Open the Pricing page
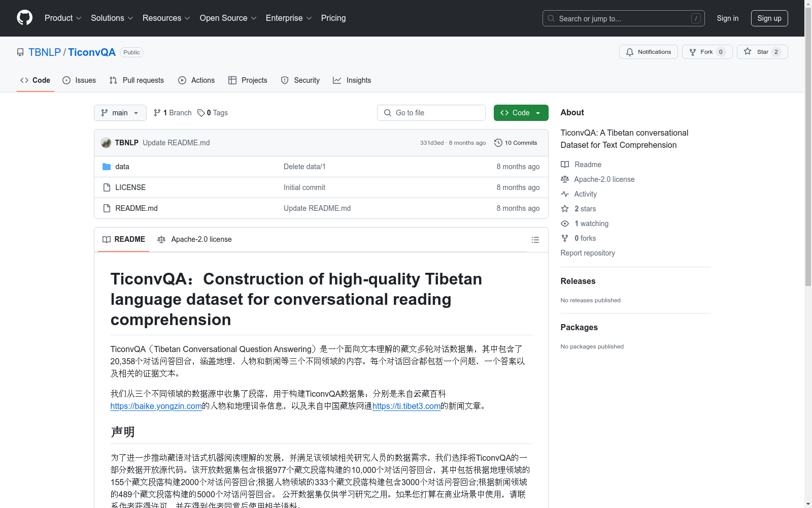Image resolution: width=812 pixels, height=508 pixels. click(333, 18)
